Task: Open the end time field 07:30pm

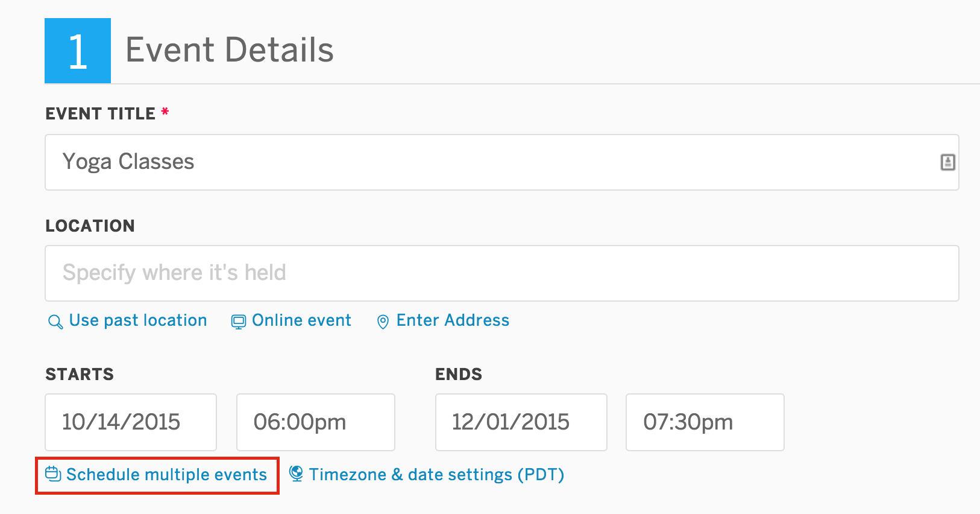Action: (x=705, y=422)
